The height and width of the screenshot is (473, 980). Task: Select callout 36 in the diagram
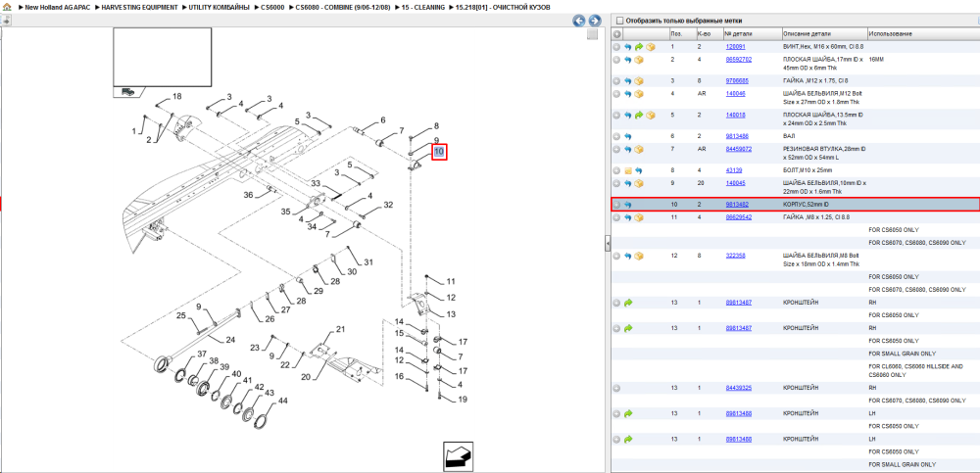point(248,194)
